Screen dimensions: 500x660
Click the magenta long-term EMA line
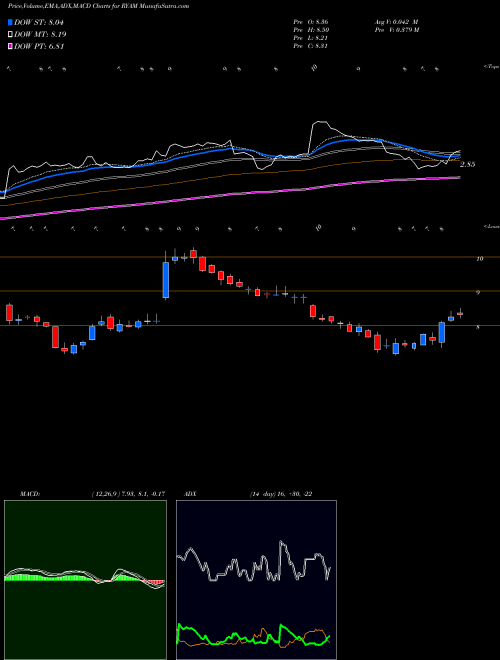coord(229,195)
